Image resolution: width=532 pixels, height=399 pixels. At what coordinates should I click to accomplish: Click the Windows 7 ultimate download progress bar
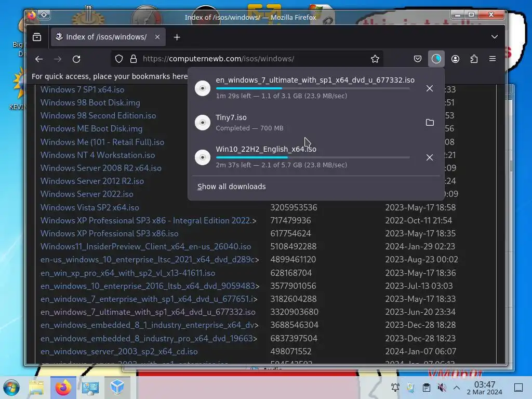pyautogui.click(x=313, y=88)
